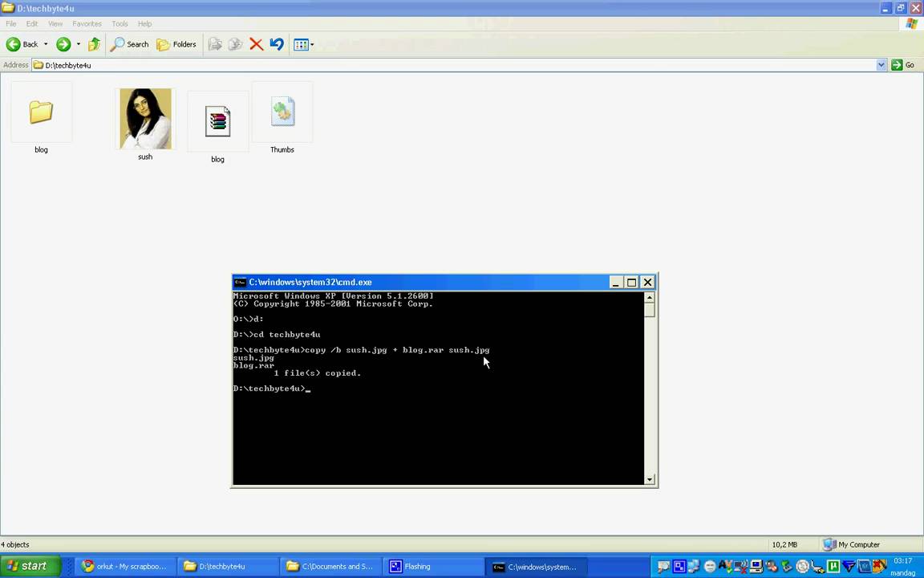Click the Undo toolbar icon

point(277,44)
